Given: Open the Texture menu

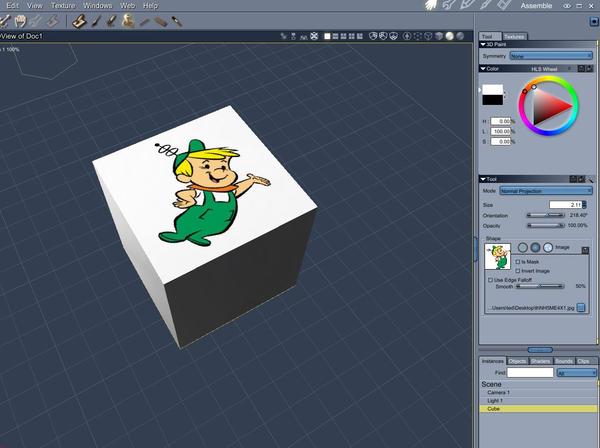Looking at the screenshot, I should click(x=63, y=6).
